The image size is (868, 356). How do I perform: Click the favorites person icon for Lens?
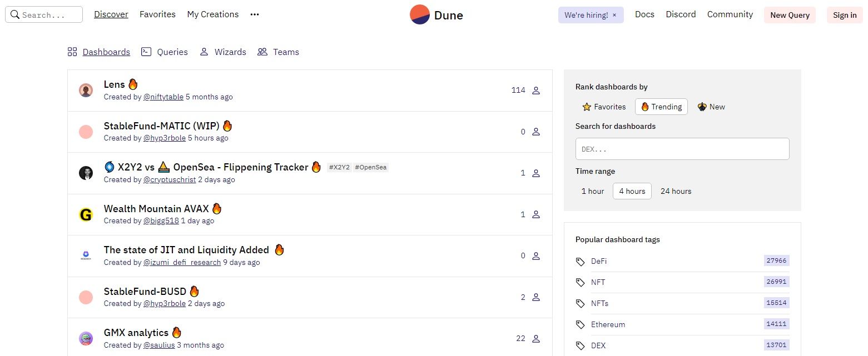coord(536,91)
